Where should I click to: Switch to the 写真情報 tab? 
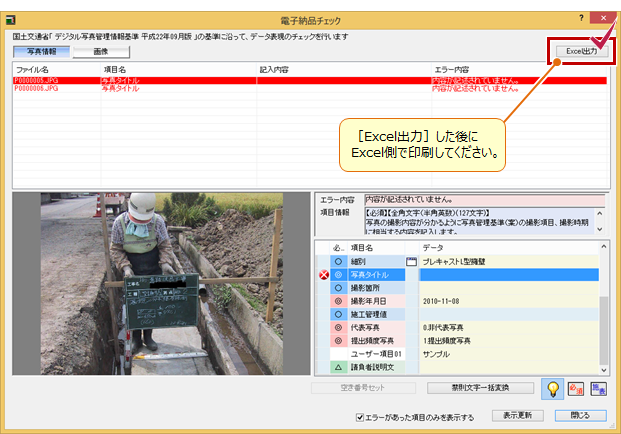pos(42,51)
